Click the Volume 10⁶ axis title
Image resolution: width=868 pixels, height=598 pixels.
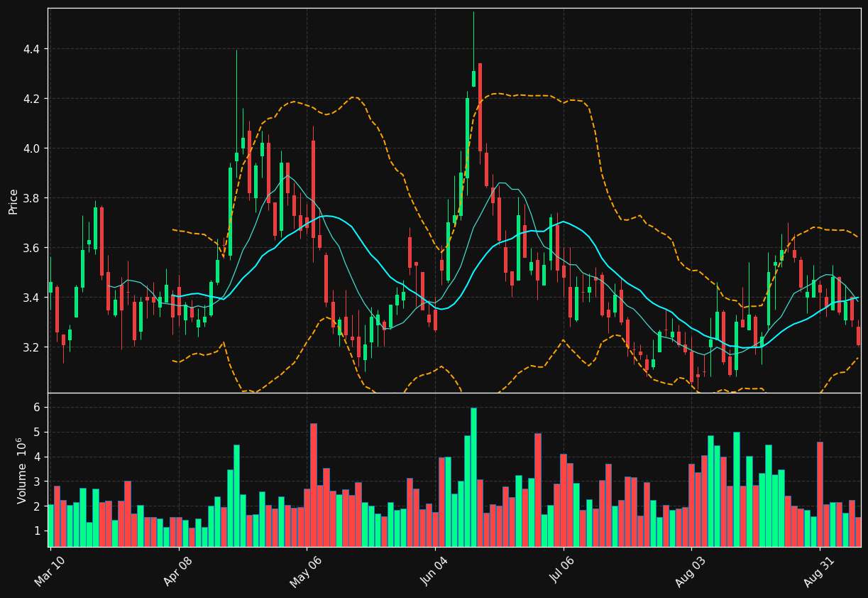point(21,470)
